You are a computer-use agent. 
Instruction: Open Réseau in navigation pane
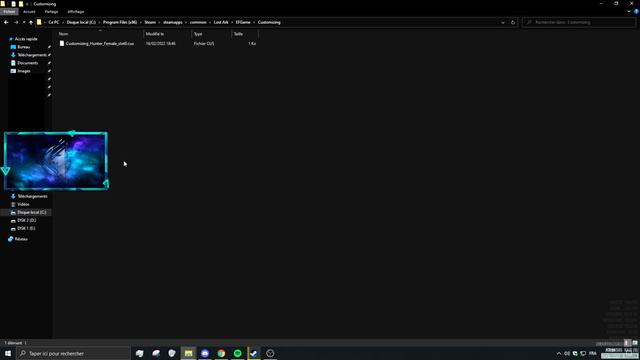click(x=21, y=239)
